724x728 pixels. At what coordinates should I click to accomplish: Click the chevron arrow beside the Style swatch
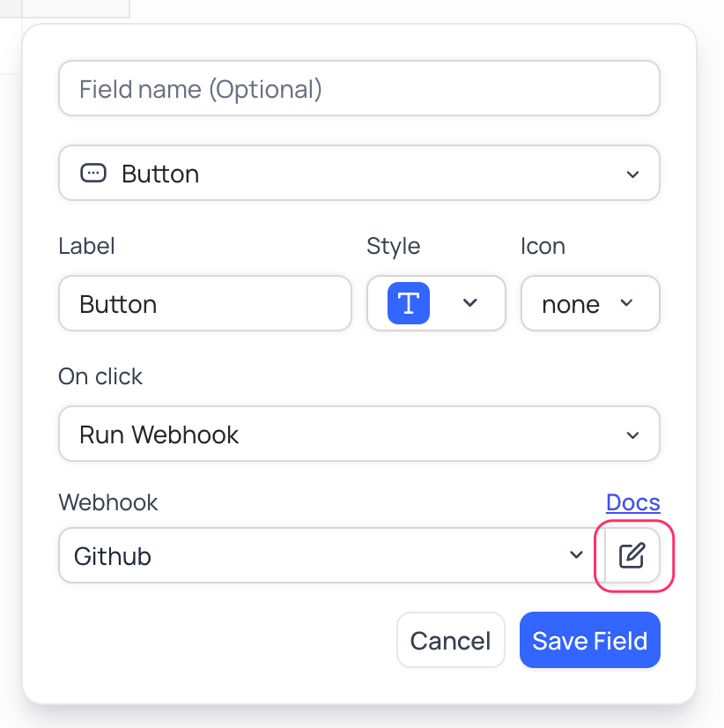[470, 303]
